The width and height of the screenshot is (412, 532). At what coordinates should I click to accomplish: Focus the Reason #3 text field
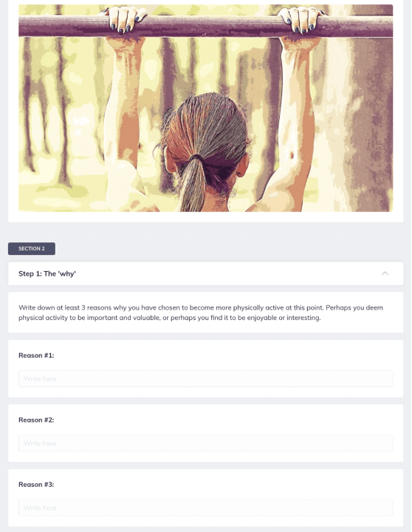[205, 508]
